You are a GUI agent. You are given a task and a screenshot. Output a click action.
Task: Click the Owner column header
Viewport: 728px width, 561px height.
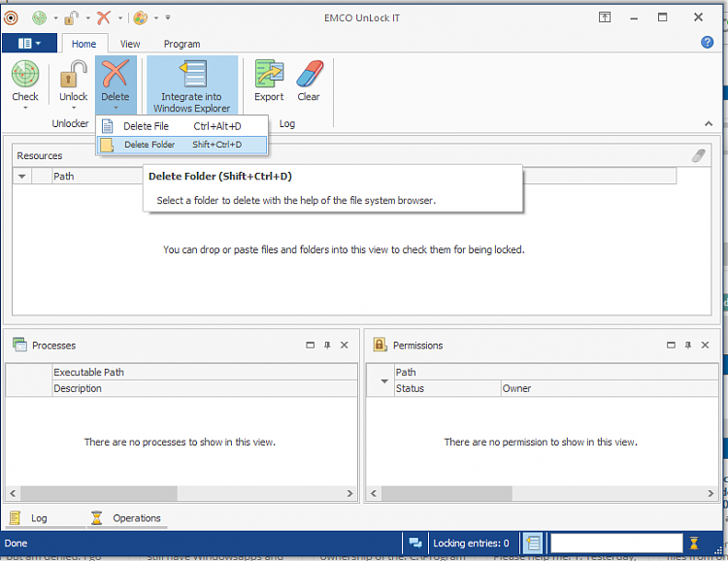click(610, 388)
